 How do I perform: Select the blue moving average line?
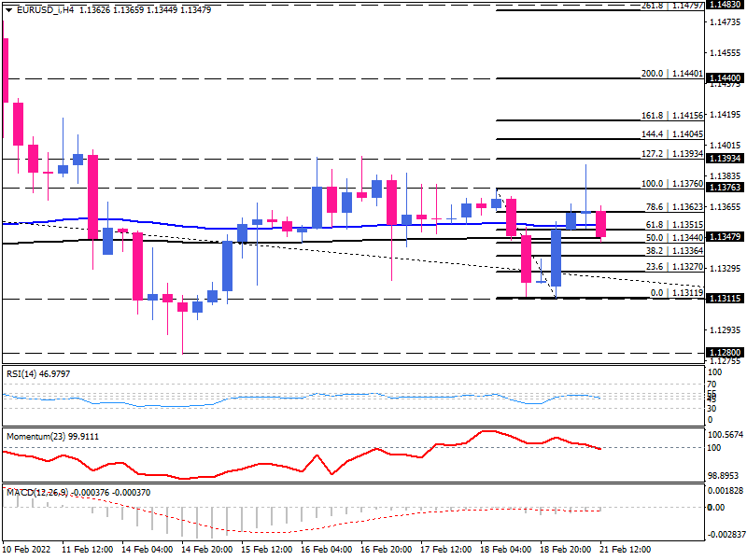[187, 229]
